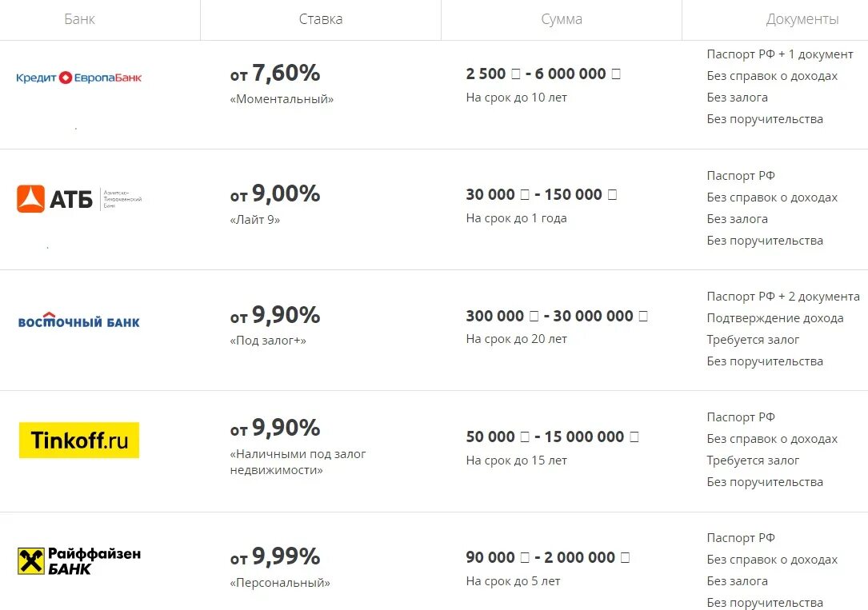Click «Паспорт РФ + 2 документа» text
The width and height of the screenshot is (868, 610).
pyautogui.click(x=783, y=297)
